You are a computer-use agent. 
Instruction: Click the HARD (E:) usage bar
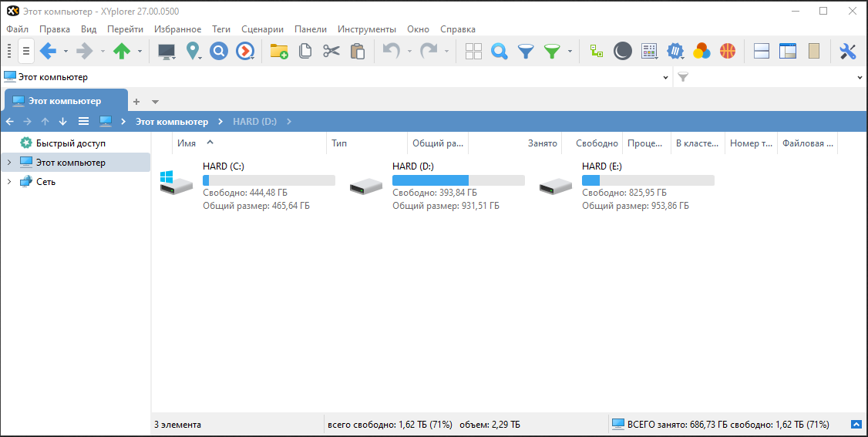point(648,180)
